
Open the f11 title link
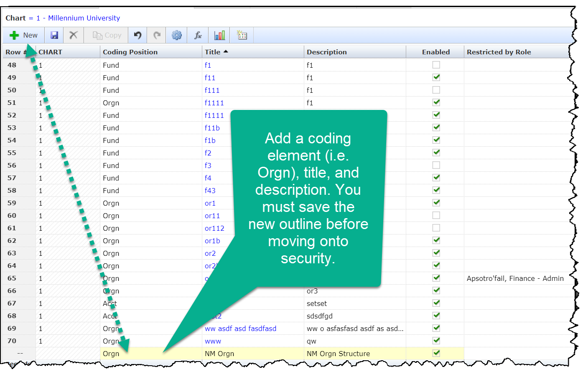coord(210,78)
